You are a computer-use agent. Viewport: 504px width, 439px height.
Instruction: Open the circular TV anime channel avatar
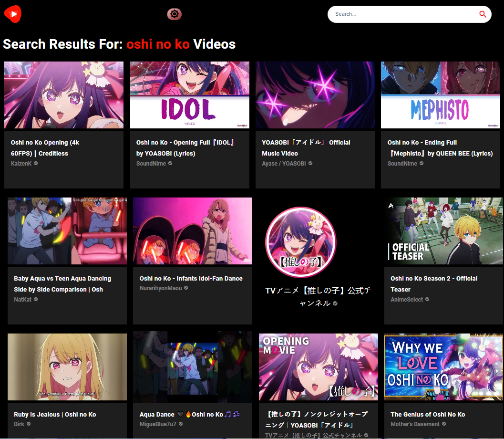coord(300,242)
